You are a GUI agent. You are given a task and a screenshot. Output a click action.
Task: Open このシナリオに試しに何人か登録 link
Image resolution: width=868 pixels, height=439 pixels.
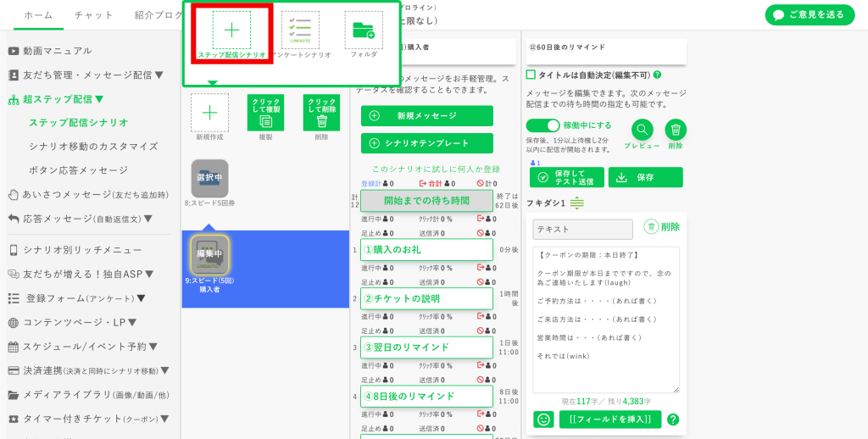pyautogui.click(x=436, y=169)
